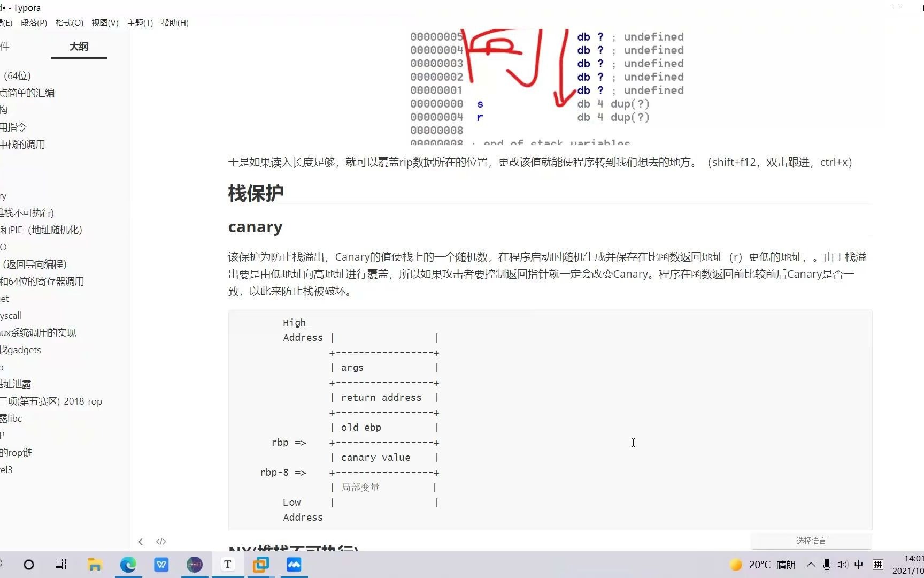Click 'old ebp' in code block
This screenshot has width=924, height=578.
point(361,428)
